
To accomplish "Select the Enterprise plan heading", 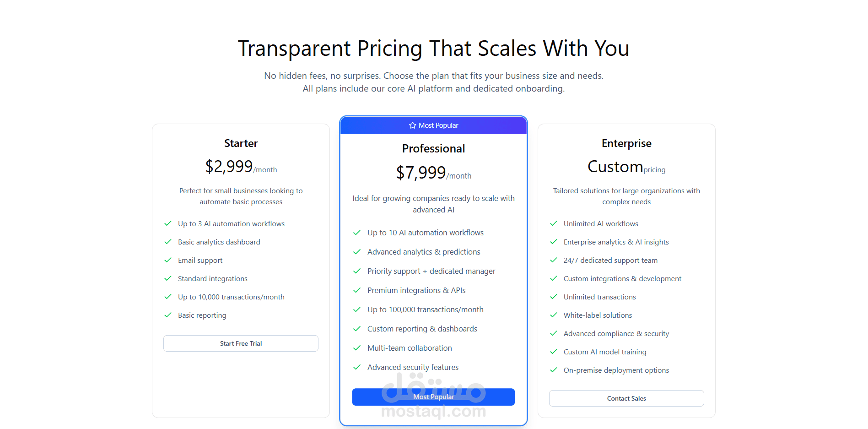I will click(626, 143).
